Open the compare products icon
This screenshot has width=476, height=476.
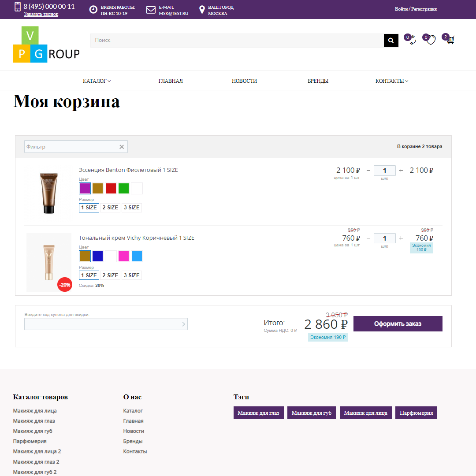click(412, 41)
